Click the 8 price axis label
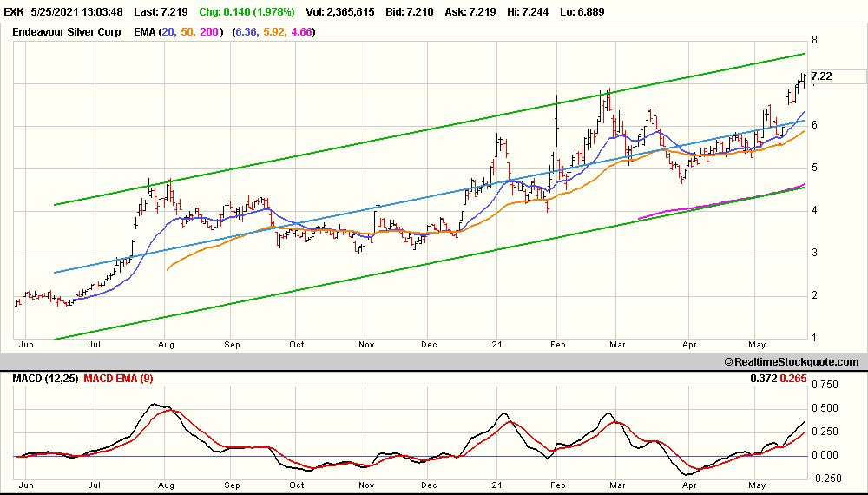Image resolution: width=868 pixels, height=495 pixels. (x=815, y=41)
